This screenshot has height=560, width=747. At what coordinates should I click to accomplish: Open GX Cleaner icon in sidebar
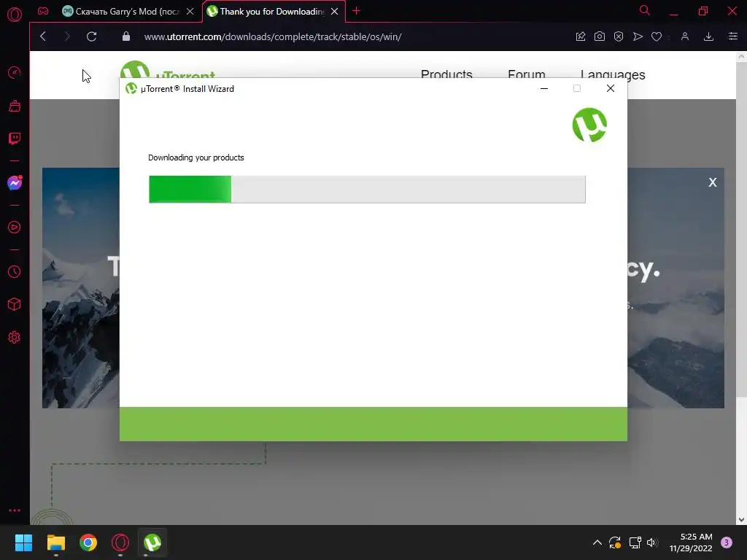tap(15, 106)
